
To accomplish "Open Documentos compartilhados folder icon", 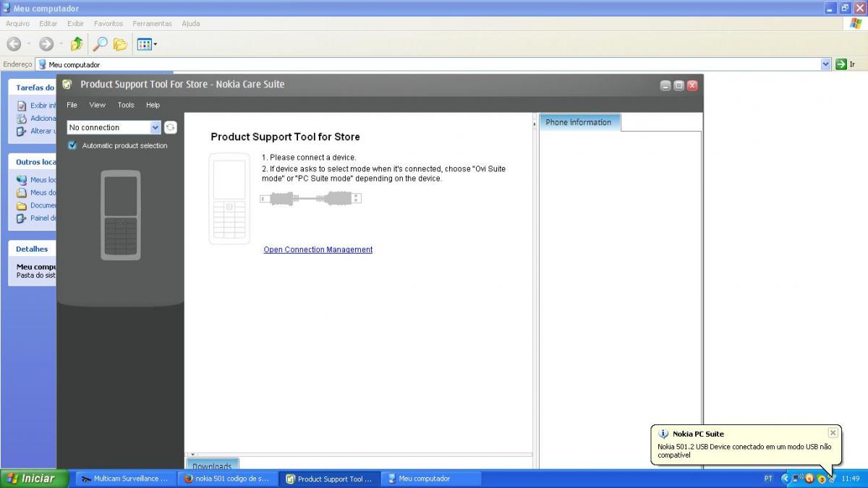I will [x=22, y=205].
